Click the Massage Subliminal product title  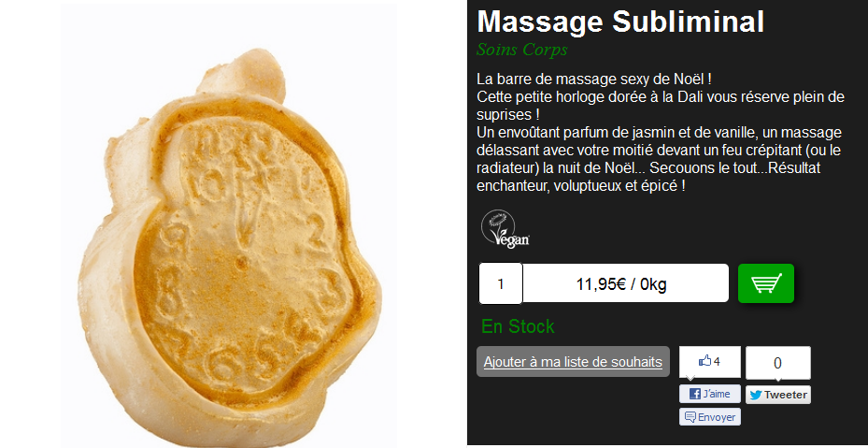(620, 22)
